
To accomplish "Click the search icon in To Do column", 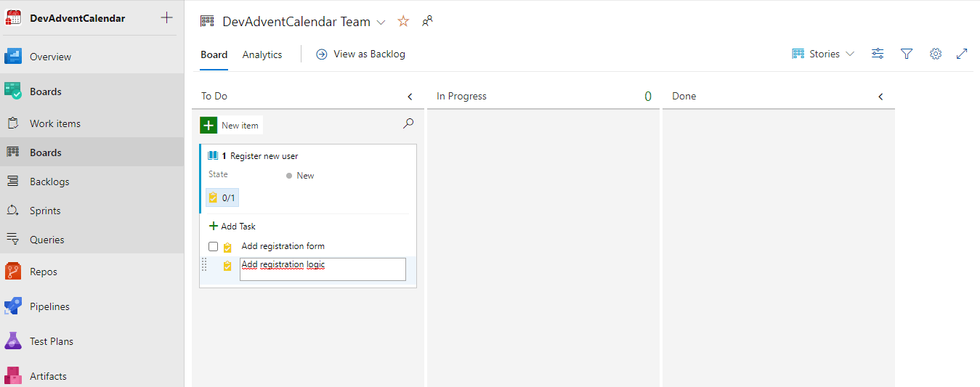I will click(408, 124).
